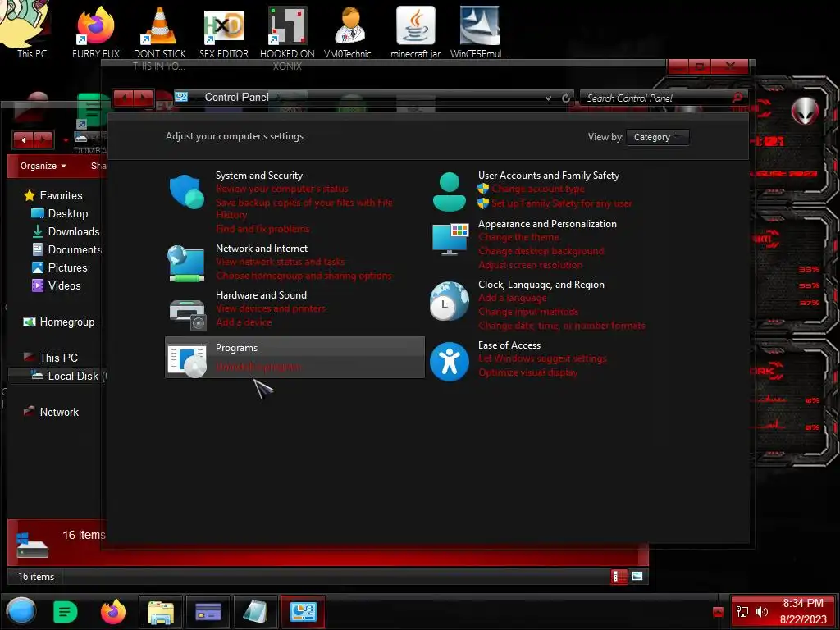
Task: Click Uninstall a program link
Action: point(258,367)
